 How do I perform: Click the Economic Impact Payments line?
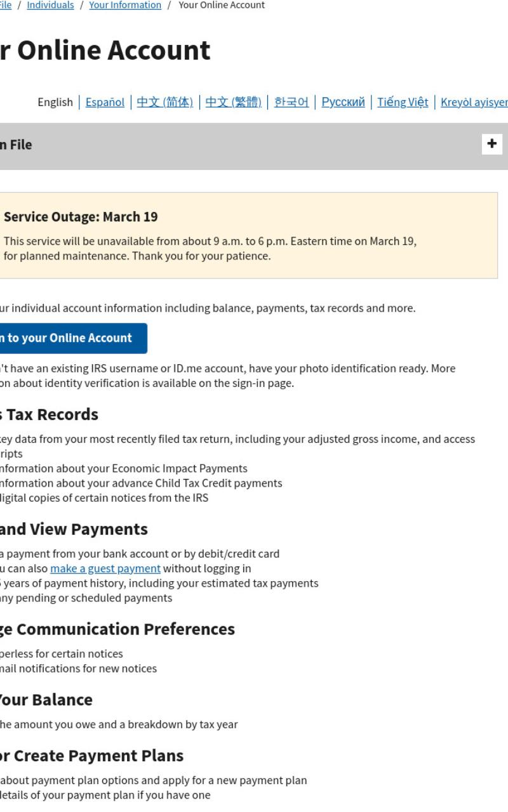(124, 468)
